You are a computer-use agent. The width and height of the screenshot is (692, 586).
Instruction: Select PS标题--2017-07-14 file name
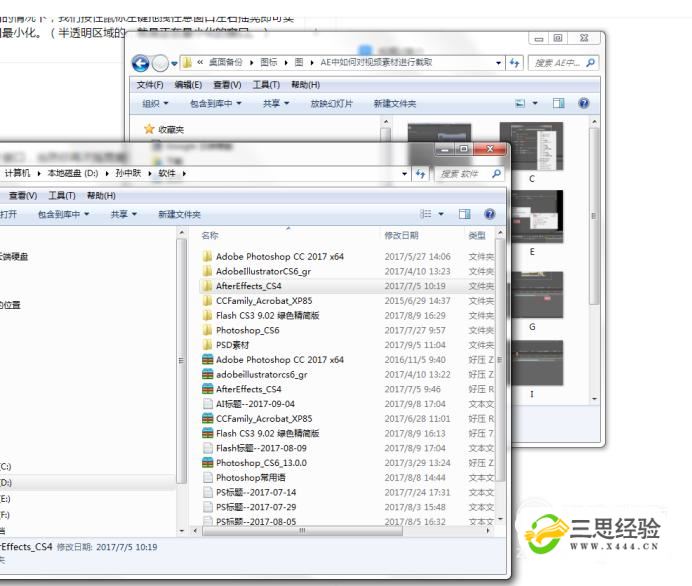point(256,492)
